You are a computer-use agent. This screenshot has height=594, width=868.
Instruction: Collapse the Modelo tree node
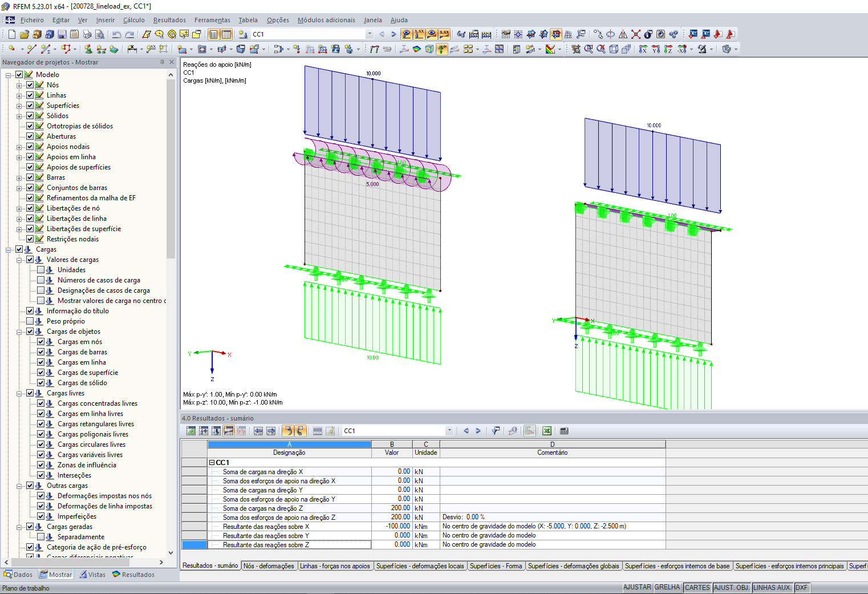tap(9, 75)
